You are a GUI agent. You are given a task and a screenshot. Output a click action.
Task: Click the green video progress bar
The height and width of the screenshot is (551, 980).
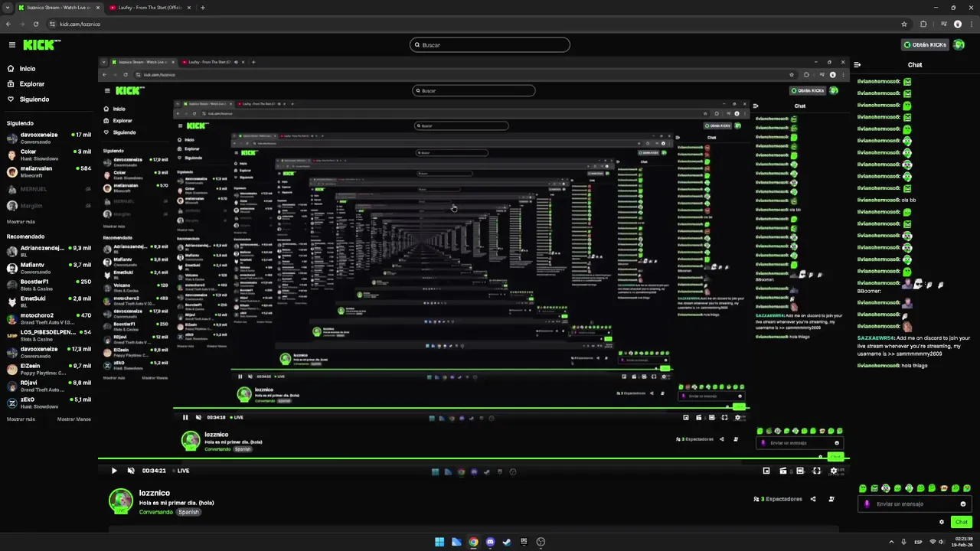click(x=473, y=459)
